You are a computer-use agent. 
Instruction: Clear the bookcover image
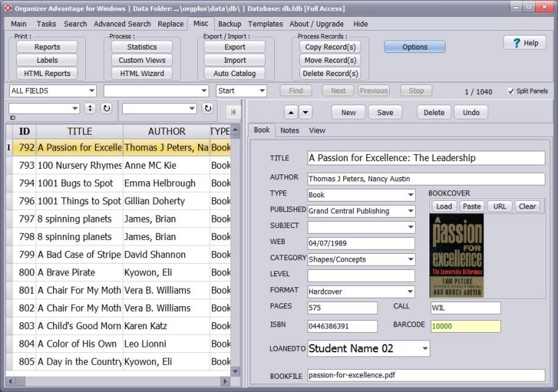click(x=527, y=206)
